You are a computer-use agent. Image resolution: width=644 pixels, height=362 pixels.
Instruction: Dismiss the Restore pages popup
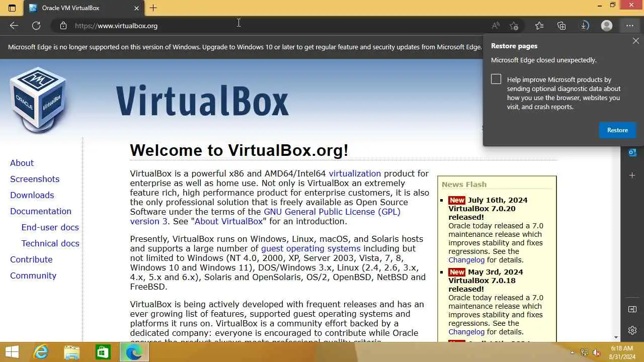click(636, 41)
